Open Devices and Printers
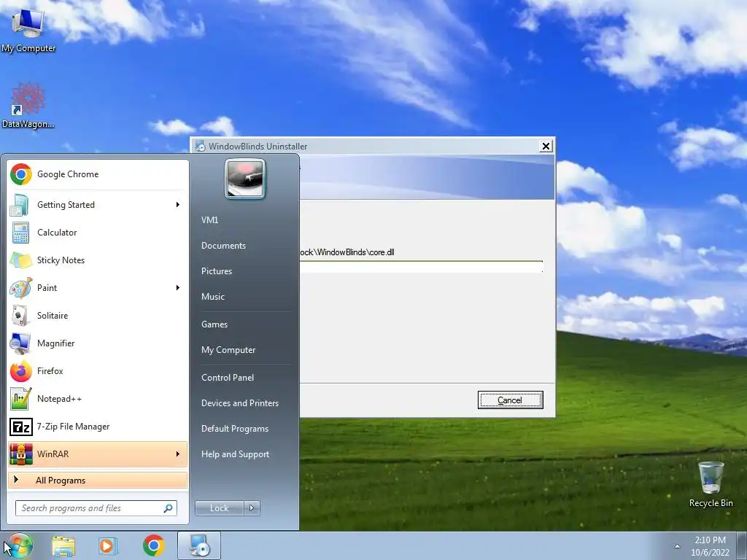This screenshot has width=747, height=560. pos(239,403)
